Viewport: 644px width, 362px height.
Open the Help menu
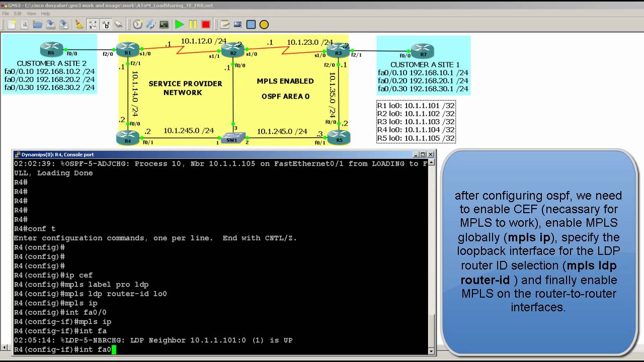pyautogui.click(x=45, y=14)
